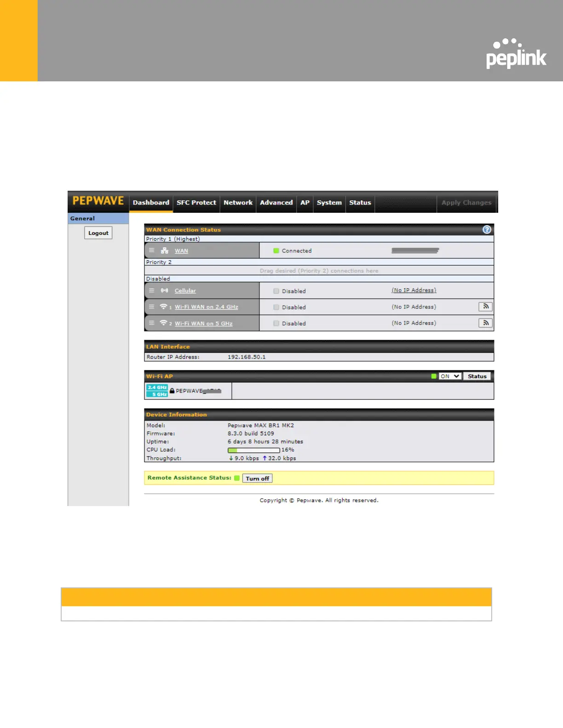
Task: Click the firmware version 8.3.0 build 5109
Action: (251, 433)
